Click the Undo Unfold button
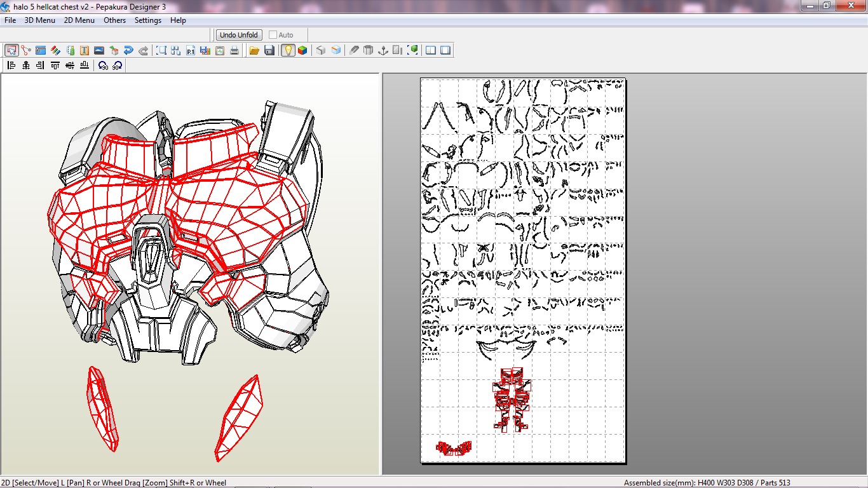Screen dimensions: 868x488 (239, 35)
